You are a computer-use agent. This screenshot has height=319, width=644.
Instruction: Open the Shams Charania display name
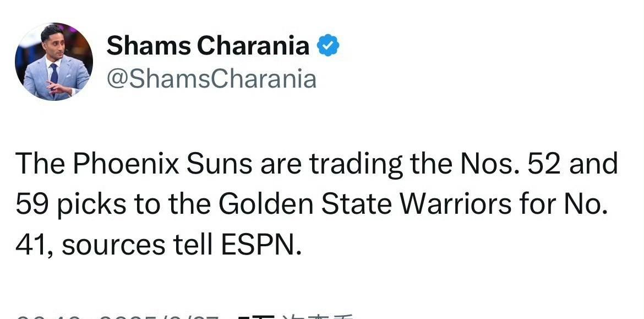208,45
